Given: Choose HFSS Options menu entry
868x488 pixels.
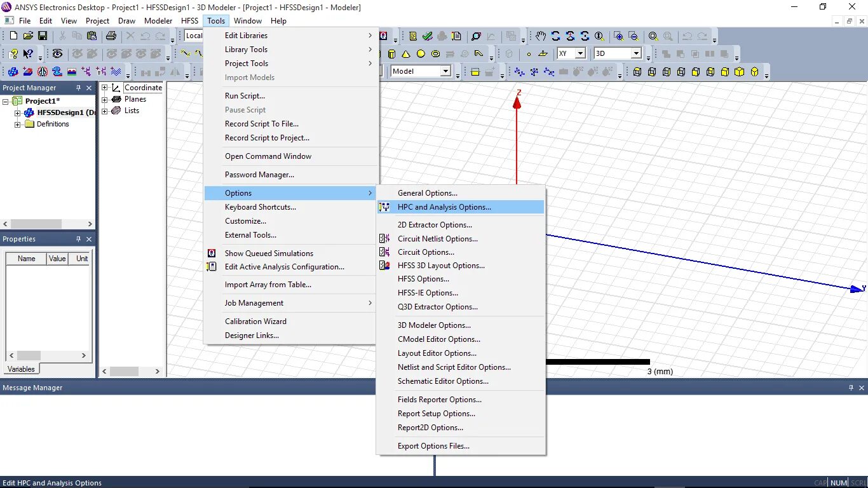Looking at the screenshot, I should (x=461, y=279).
